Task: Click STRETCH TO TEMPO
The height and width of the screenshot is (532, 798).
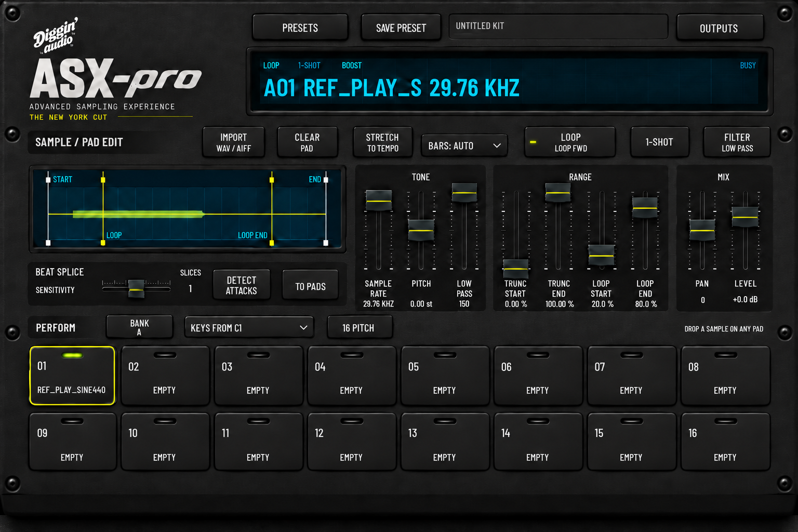Action: pyautogui.click(x=382, y=142)
